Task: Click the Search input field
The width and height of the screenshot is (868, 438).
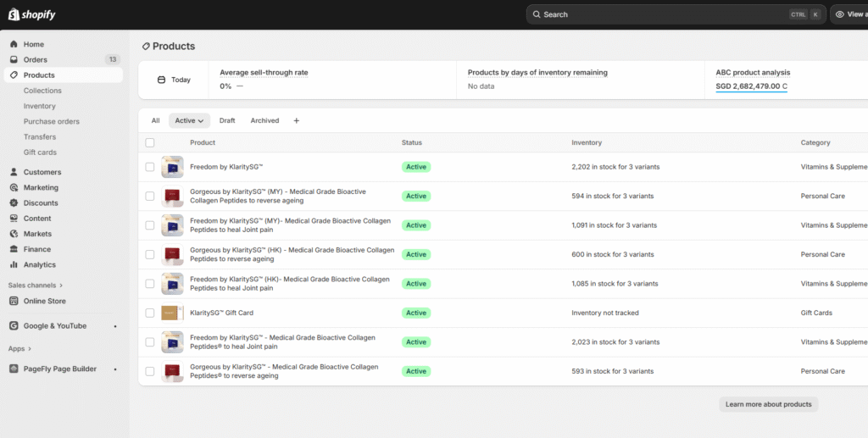Action: click(661, 14)
